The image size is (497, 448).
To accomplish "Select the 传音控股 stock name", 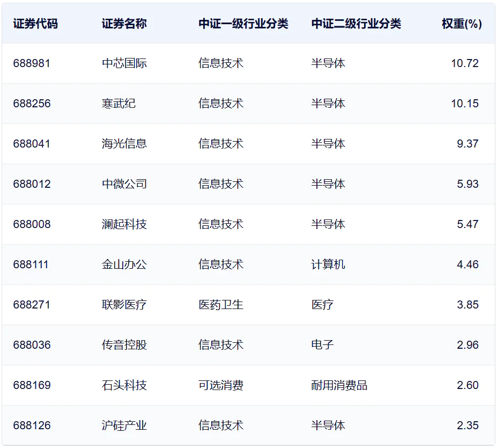I will tap(124, 345).
